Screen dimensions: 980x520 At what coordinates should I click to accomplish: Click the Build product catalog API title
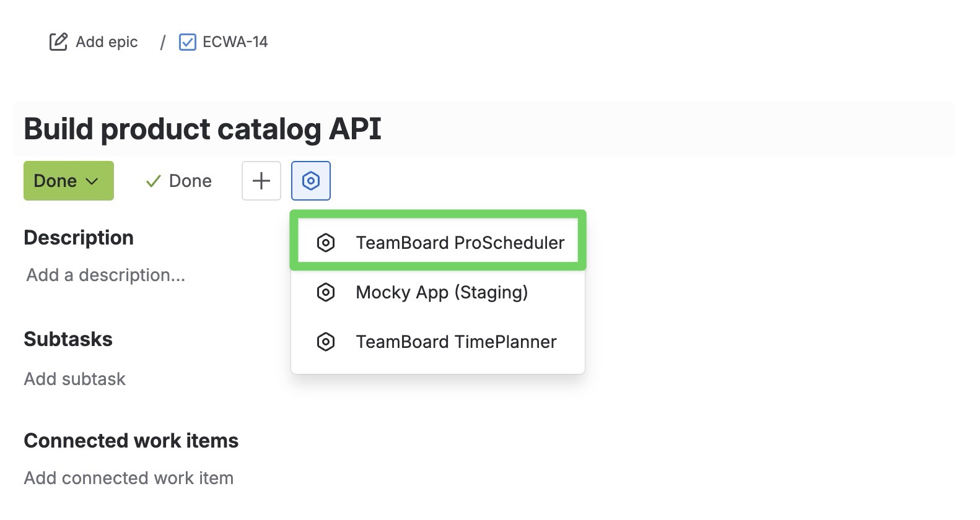203,129
